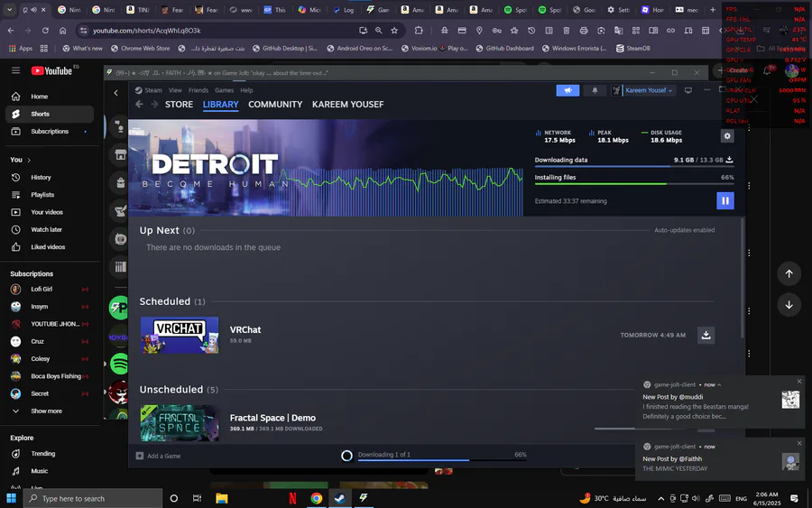This screenshot has width=812, height=508.
Task: Open the Friends menu in Steam
Action: point(198,90)
